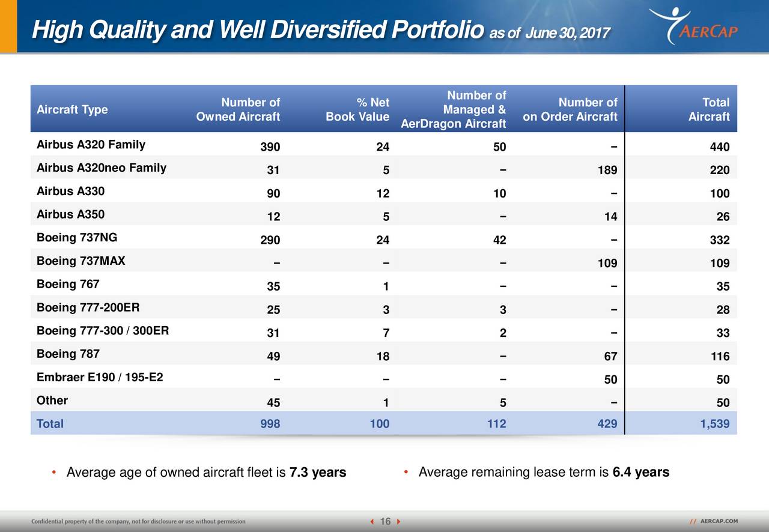This screenshot has height=532, width=769.
Task: Click the Airbus A330 row label
Action: coord(70,191)
